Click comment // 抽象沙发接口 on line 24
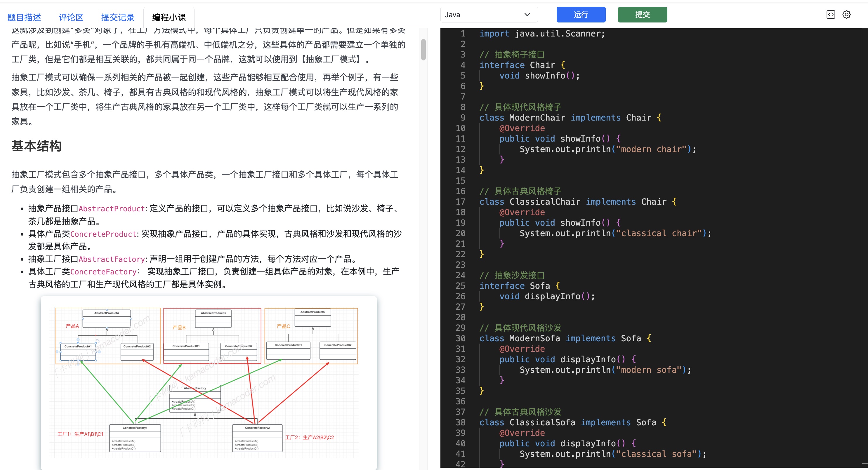The width and height of the screenshot is (868, 470). (512, 275)
